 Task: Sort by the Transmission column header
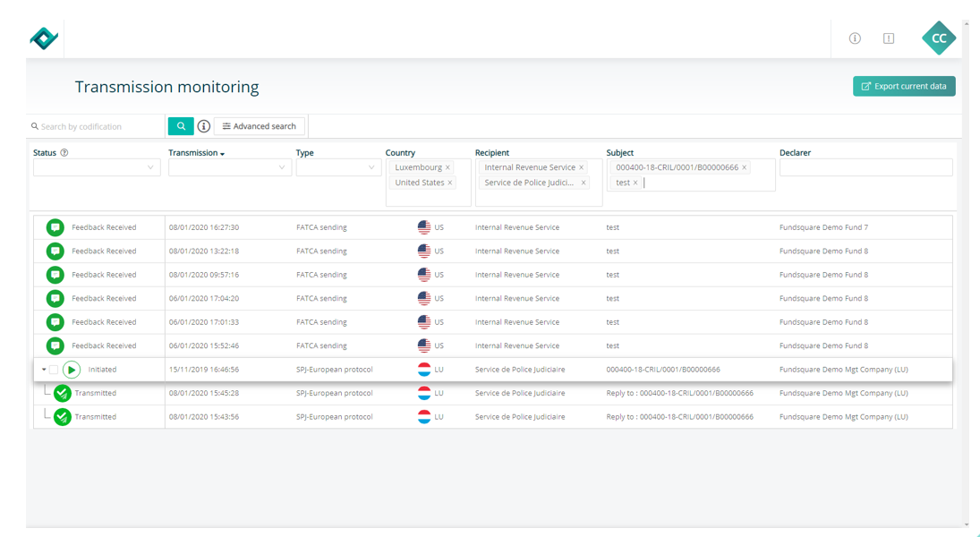coord(196,152)
